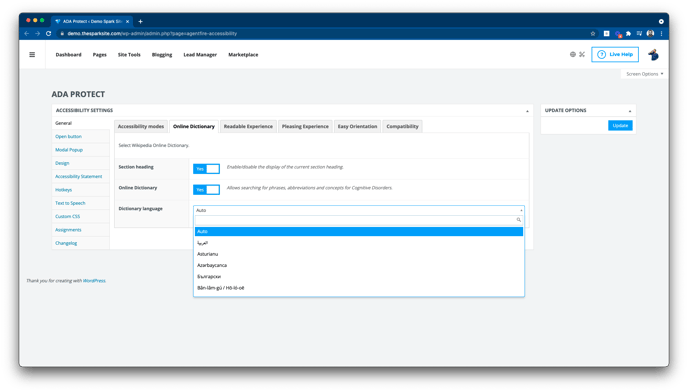The width and height of the screenshot is (688, 392).
Task: Click the circle icon at the top right of the tab bar
Action: pyautogui.click(x=661, y=21)
